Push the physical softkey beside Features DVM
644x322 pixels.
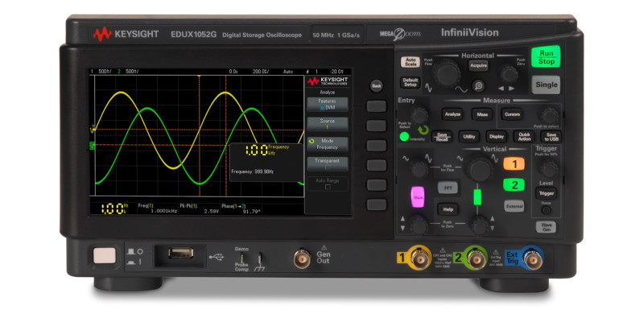click(376, 106)
